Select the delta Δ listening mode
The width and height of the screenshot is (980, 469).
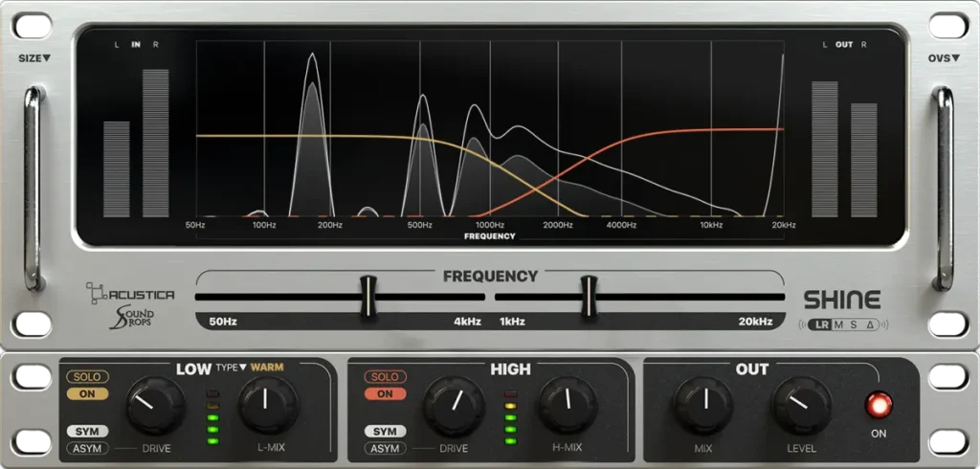coord(869,324)
